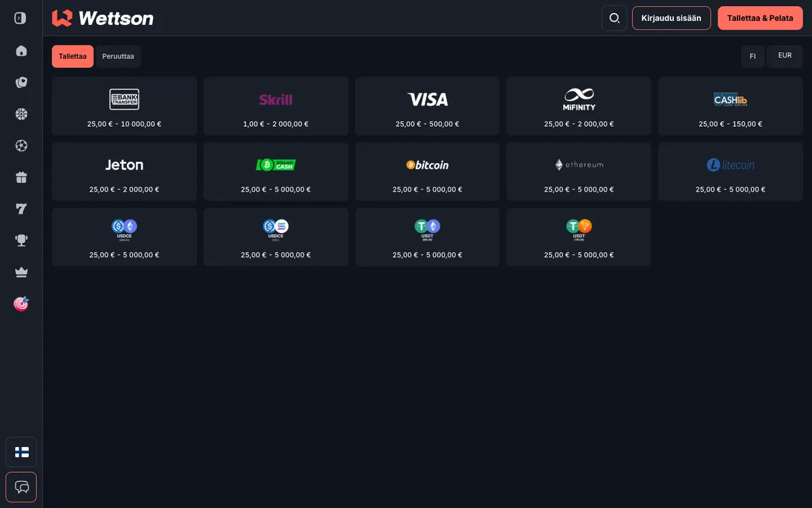Viewport: 812px width, 508px height.
Task: Open the soccer ball sports icon
Action: pyautogui.click(x=21, y=146)
